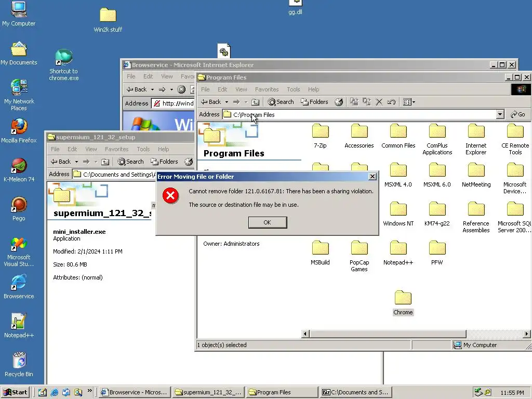
Task: Select the Recycle Bin desktop icon
Action: click(x=19, y=364)
